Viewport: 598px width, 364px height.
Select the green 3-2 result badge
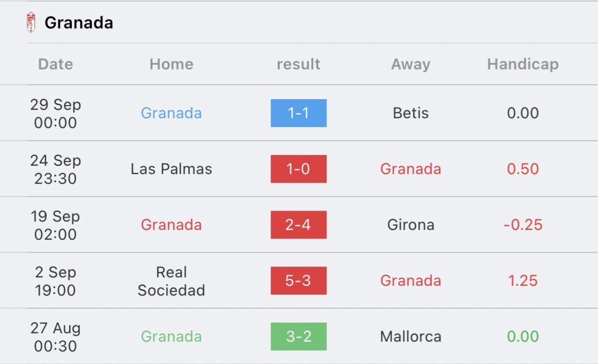(x=298, y=337)
